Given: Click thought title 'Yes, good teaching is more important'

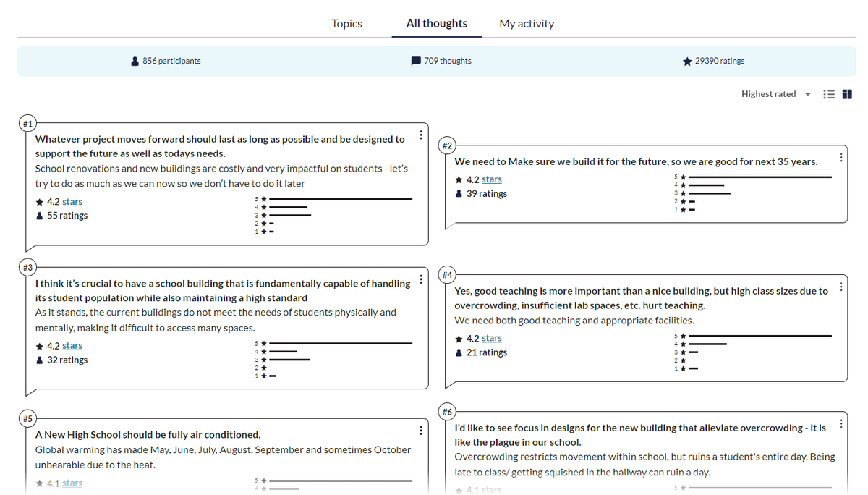Looking at the screenshot, I should [x=642, y=298].
